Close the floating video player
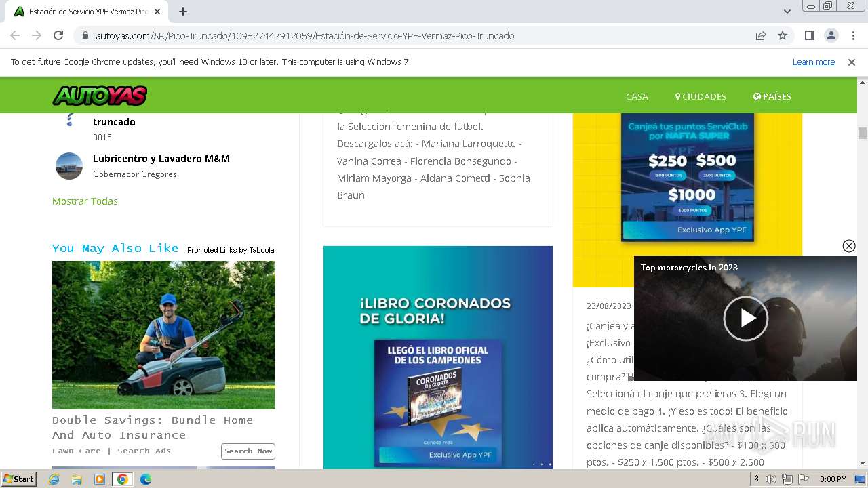 click(x=849, y=246)
